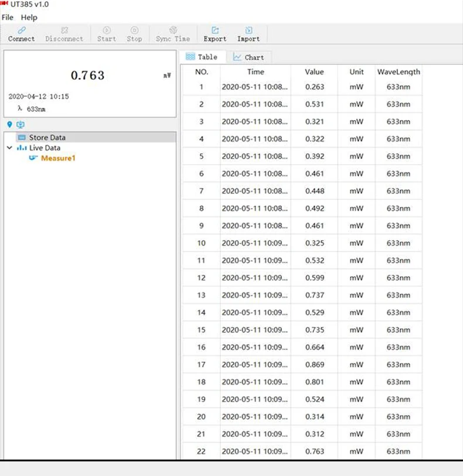Select row 21 value 0.312
The height and width of the screenshot is (476, 463).
(315, 434)
